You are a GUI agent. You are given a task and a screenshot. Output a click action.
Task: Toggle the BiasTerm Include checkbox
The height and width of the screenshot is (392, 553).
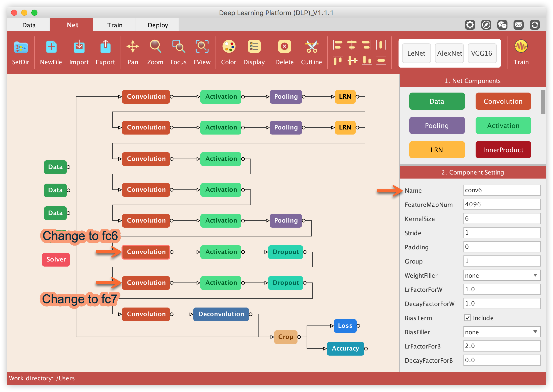coord(467,318)
